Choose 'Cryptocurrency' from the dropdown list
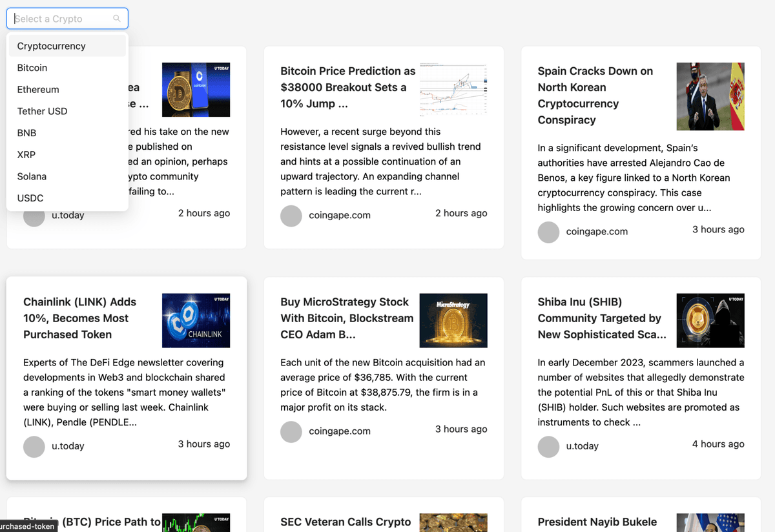 (x=67, y=46)
